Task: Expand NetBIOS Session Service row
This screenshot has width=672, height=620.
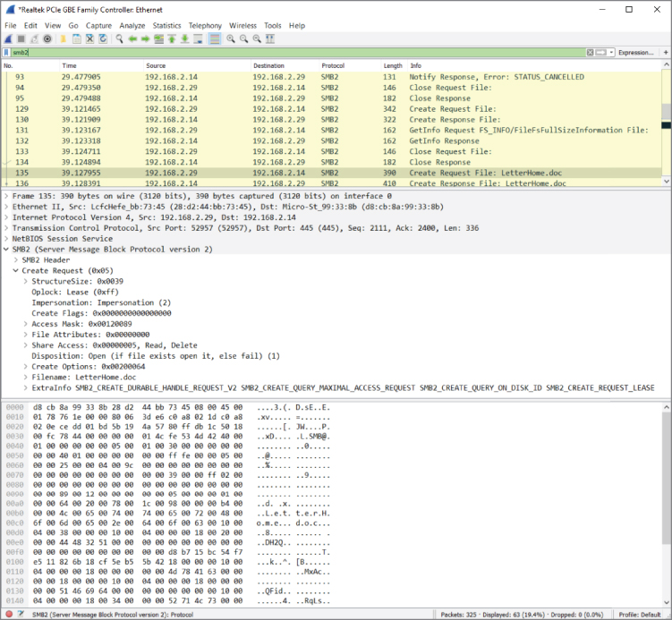Action: click(x=6, y=239)
